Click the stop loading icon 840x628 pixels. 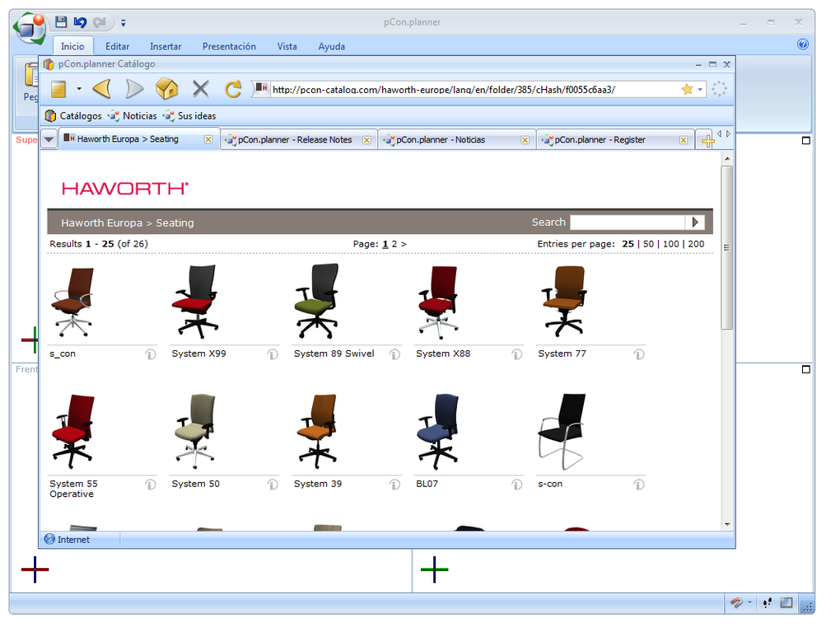(x=200, y=90)
